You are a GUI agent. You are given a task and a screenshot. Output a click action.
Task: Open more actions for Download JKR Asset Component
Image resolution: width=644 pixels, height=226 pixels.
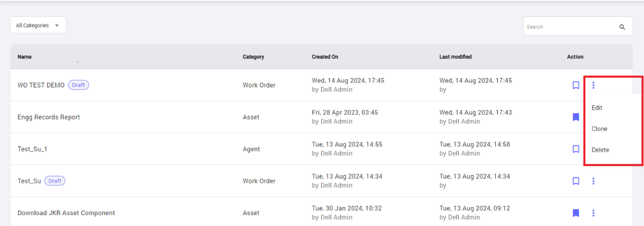(593, 213)
